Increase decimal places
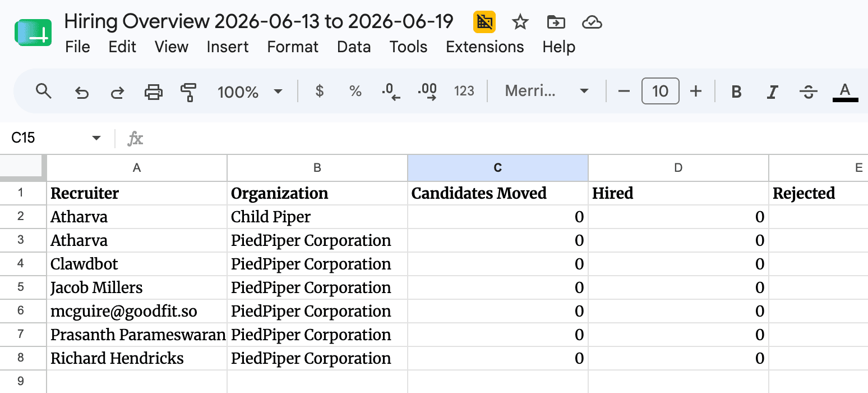Image resolution: width=868 pixels, height=393 pixels. 427,92
